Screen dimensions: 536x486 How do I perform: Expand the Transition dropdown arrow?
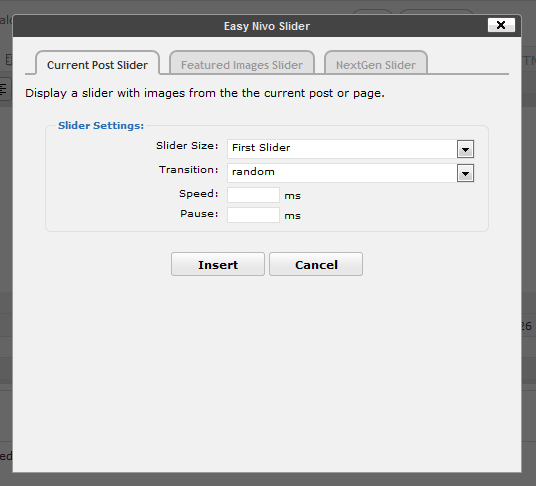[465, 173]
